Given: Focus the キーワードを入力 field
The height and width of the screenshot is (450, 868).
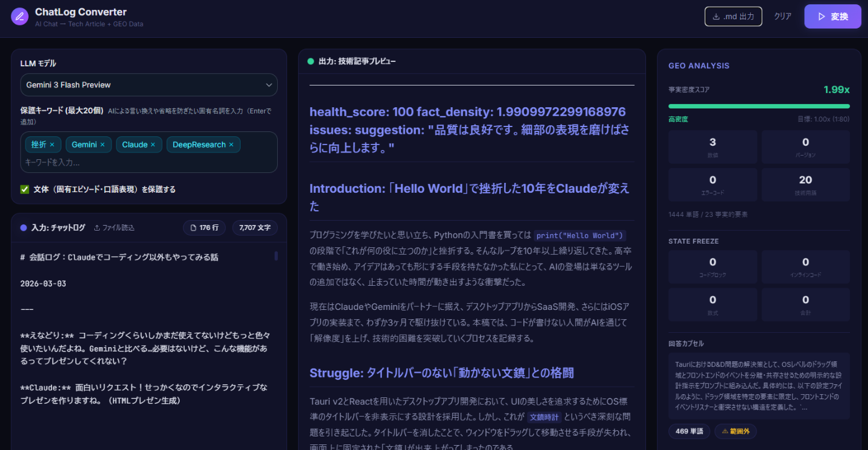Looking at the screenshot, I should pyautogui.click(x=149, y=162).
